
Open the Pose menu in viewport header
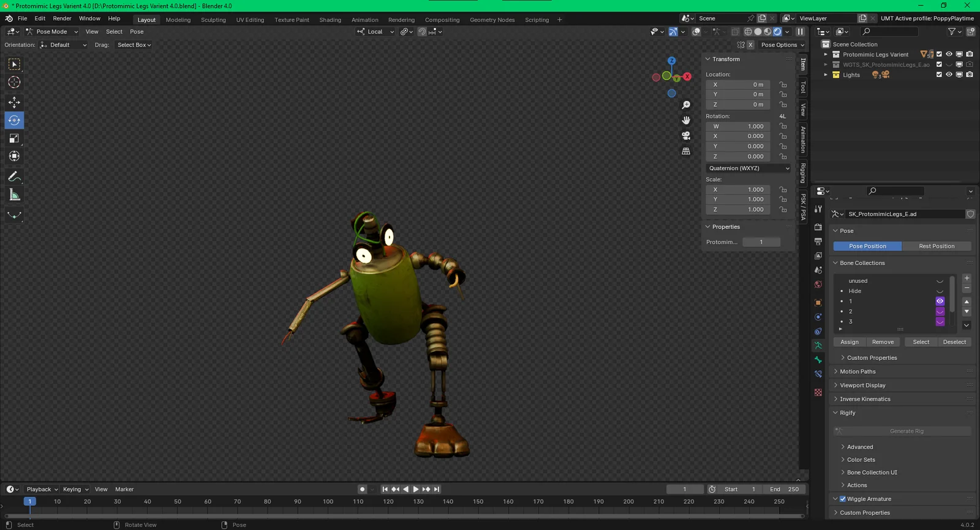pos(137,32)
